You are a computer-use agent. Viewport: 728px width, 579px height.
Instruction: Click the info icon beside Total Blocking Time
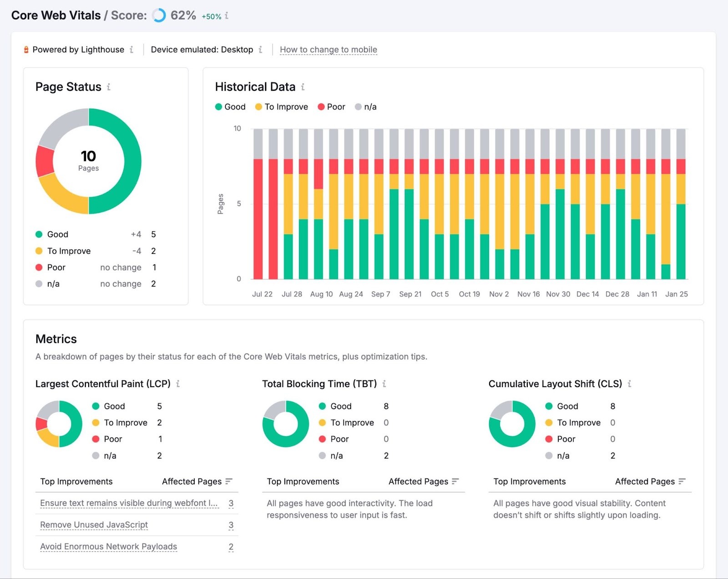point(384,384)
